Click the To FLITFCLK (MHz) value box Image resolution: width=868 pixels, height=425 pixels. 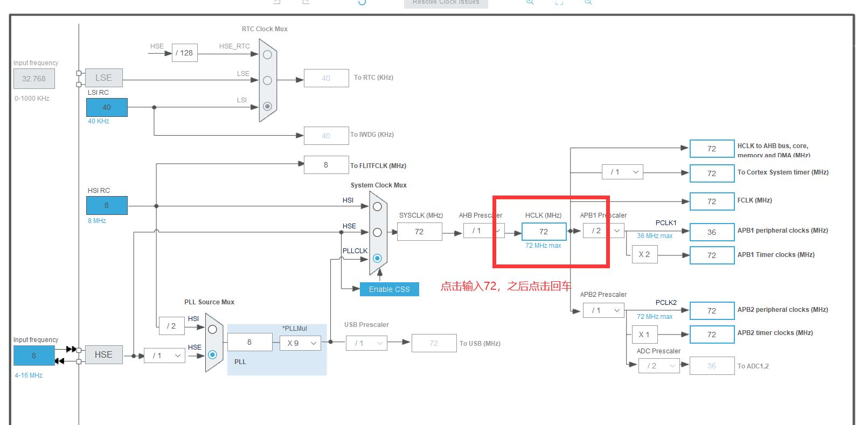click(x=326, y=165)
